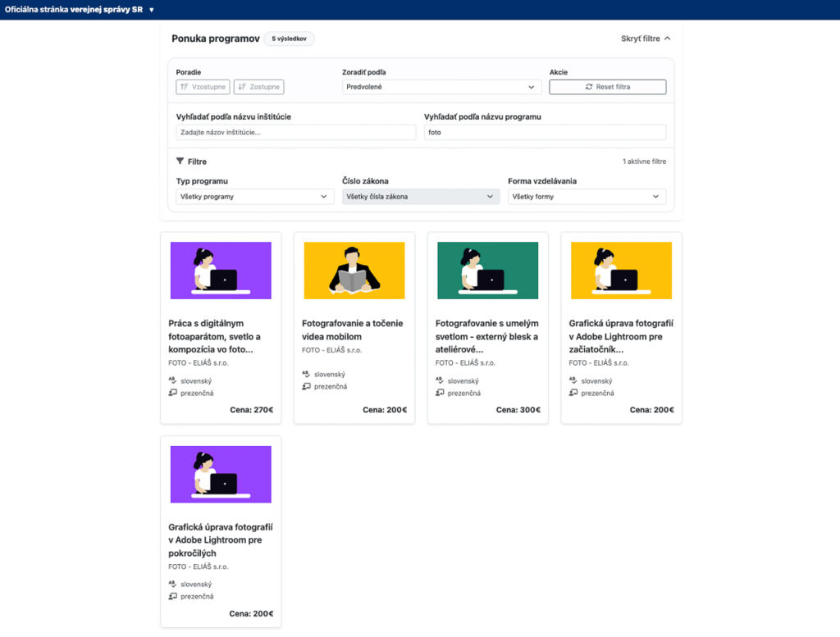Click the Reset filtra button
Viewport: 840px width, 637px height.
(x=607, y=87)
